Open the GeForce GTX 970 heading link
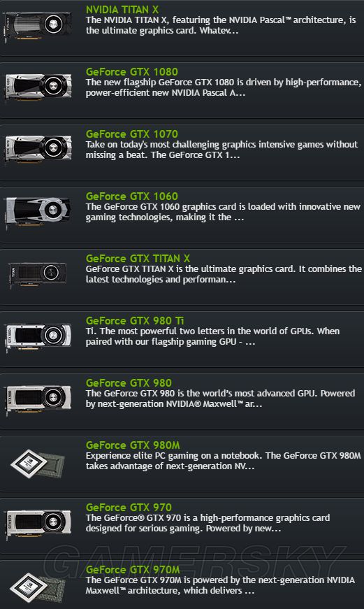Image resolution: width=364 pixels, height=609 pixels. [x=129, y=507]
